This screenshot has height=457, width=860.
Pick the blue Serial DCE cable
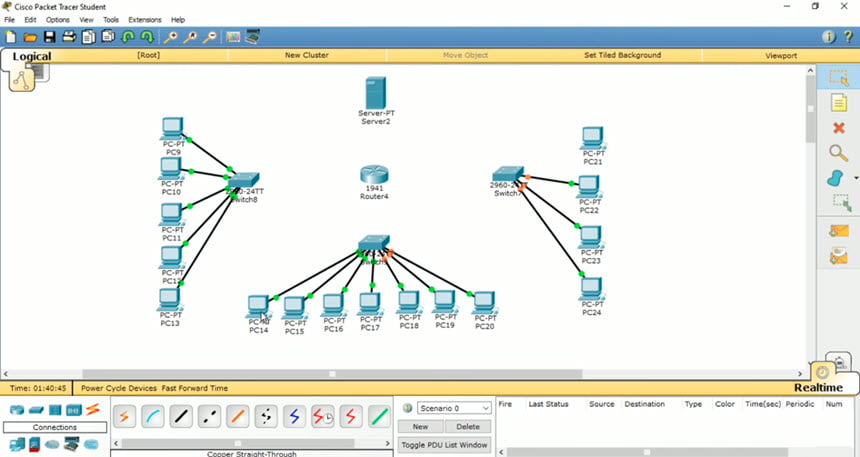coord(294,417)
